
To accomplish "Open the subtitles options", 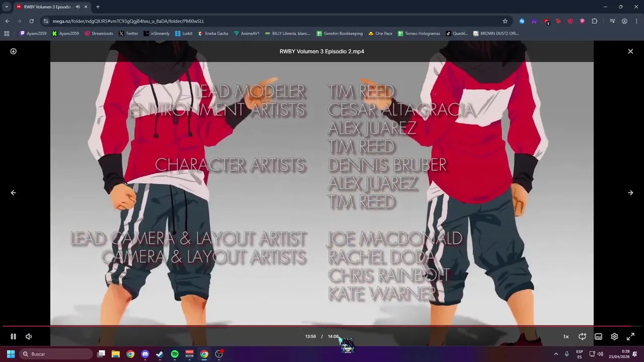I will coord(598,337).
